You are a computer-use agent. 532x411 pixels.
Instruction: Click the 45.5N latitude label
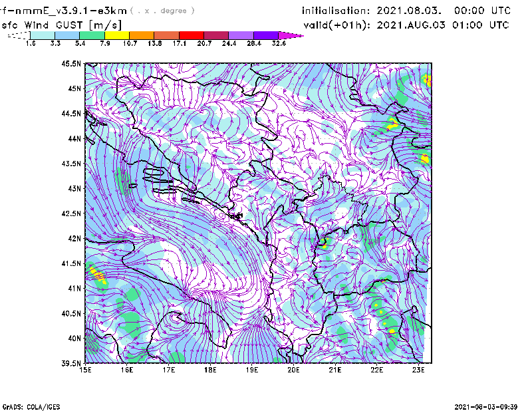click(x=71, y=64)
